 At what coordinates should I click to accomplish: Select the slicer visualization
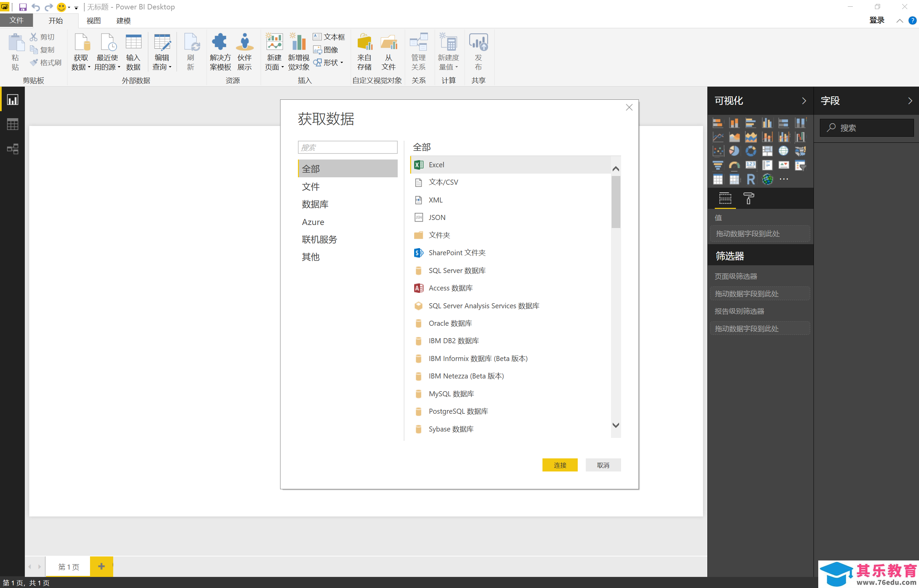[x=800, y=165]
